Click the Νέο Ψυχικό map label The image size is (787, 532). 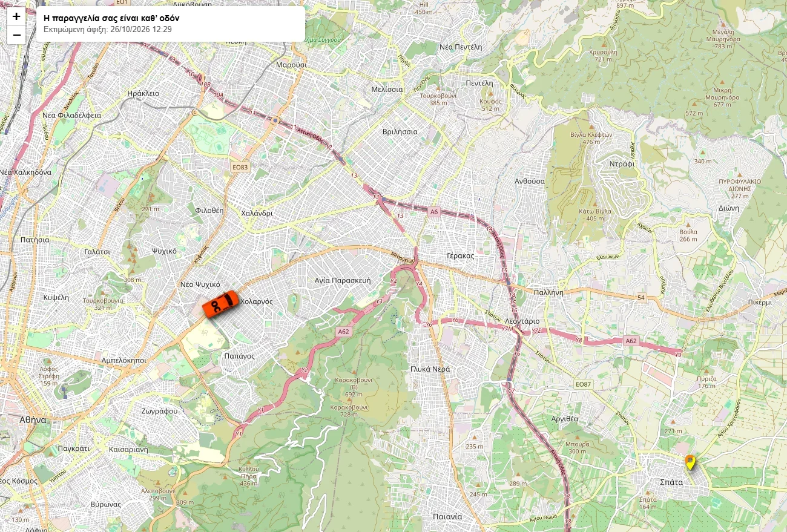pos(200,284)
